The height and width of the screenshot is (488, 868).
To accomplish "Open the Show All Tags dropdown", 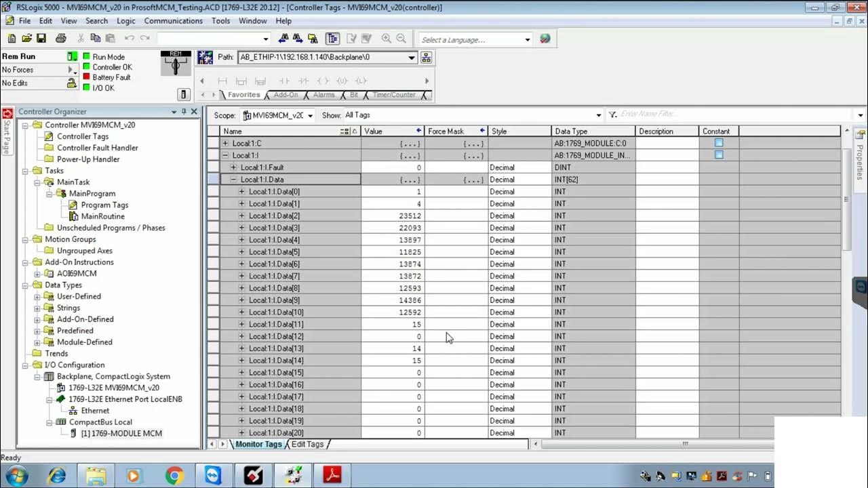I will pyautogui.click(x=598, y=115).
